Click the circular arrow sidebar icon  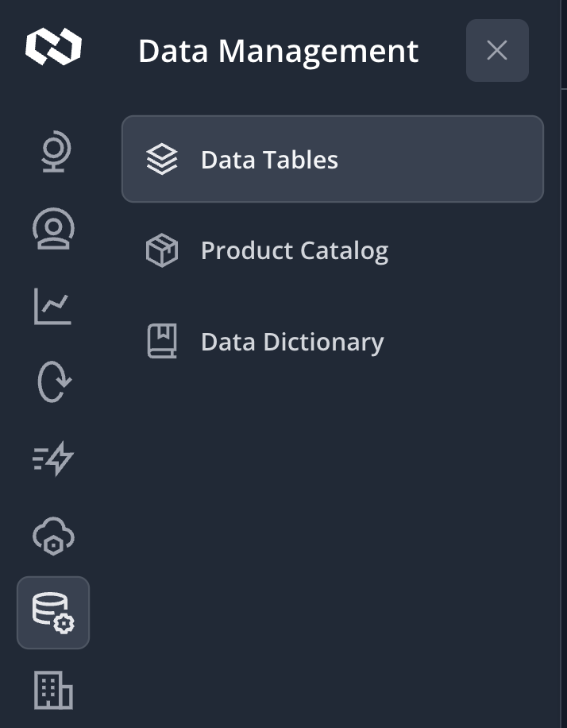(x=54, y=382)
